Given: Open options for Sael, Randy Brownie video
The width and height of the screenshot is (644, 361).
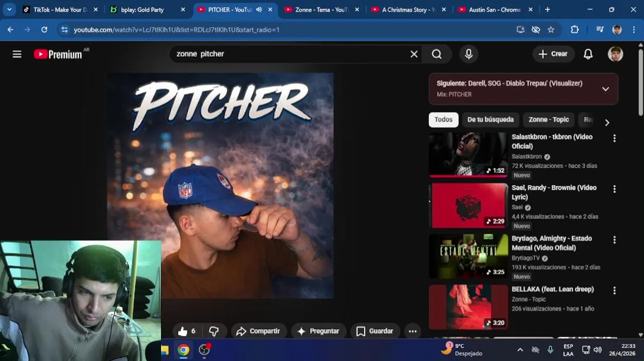Looking at the screenshot, I should 614,189.
